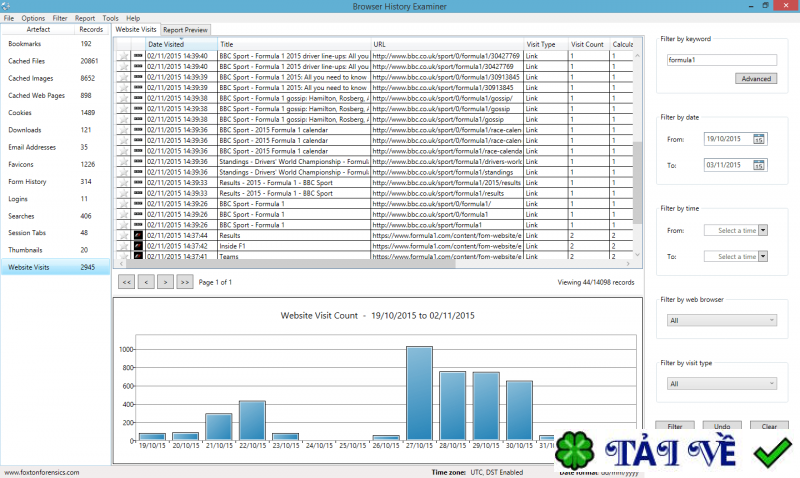Open the Filter by web browser dropdown
The width and height of the screenshot is (800, 478).
tap(721, 320)
